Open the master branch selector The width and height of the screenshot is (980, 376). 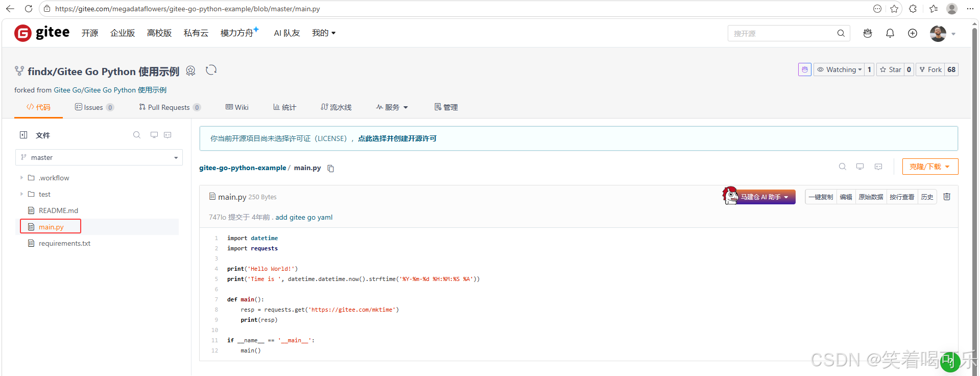point(99,157)
